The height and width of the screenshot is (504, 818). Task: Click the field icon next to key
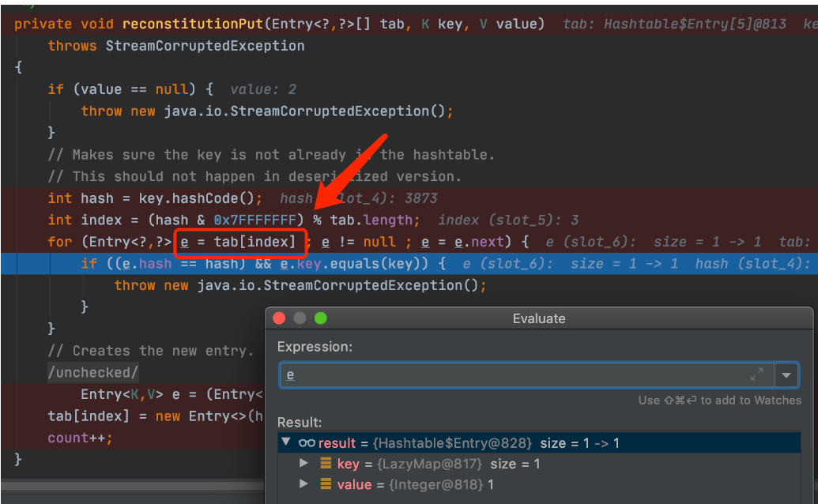tap(326, 464)
